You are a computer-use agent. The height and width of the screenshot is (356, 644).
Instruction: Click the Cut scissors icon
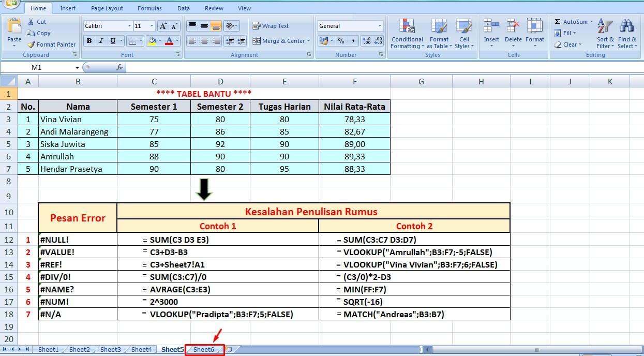31,22
